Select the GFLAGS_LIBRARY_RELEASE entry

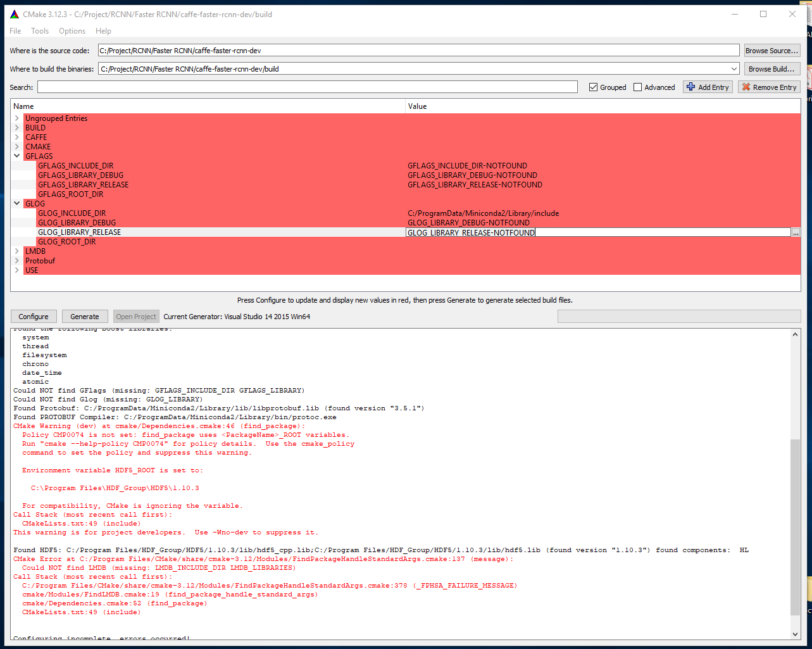point(84,185)
